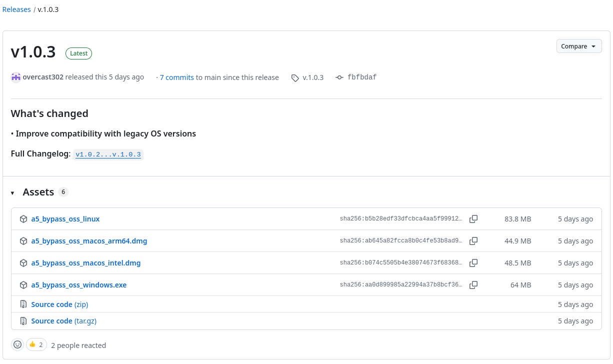
Task: Click the Latest release badge
Action: click(78, 53)
